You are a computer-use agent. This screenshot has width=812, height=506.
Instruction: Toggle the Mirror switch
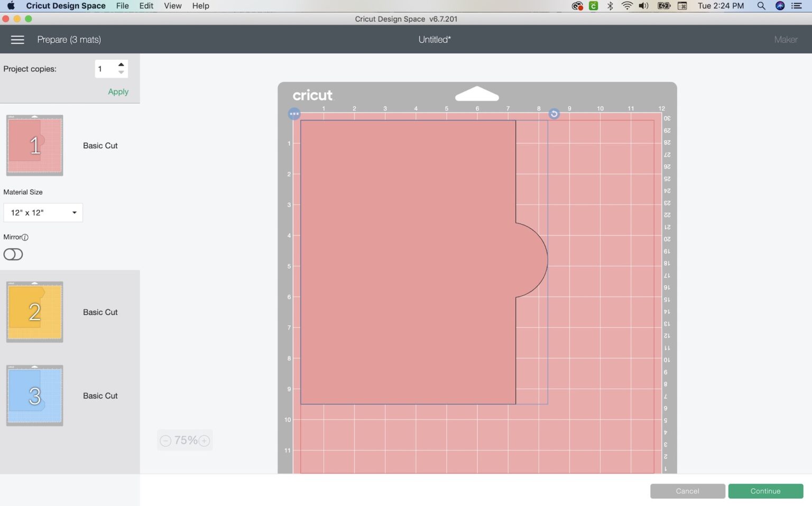(13, 255)
